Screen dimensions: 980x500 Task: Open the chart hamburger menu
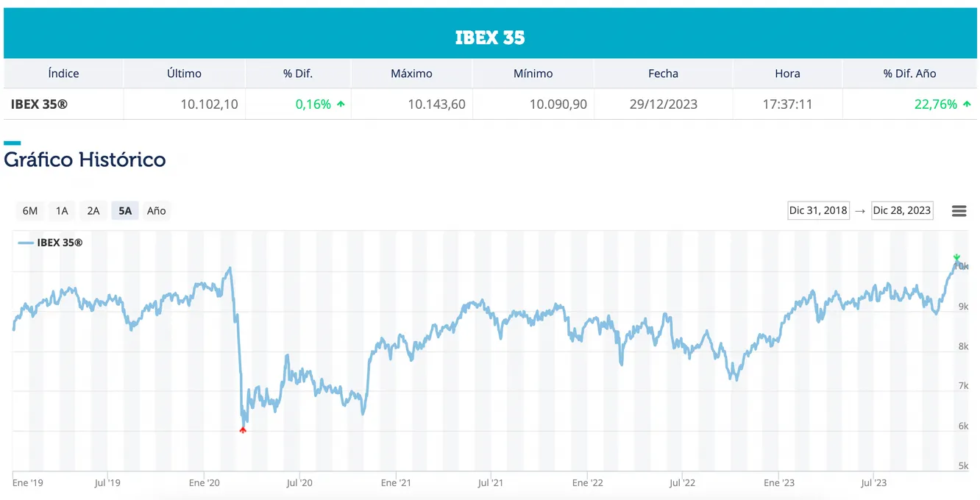click(x=959, y=211)
